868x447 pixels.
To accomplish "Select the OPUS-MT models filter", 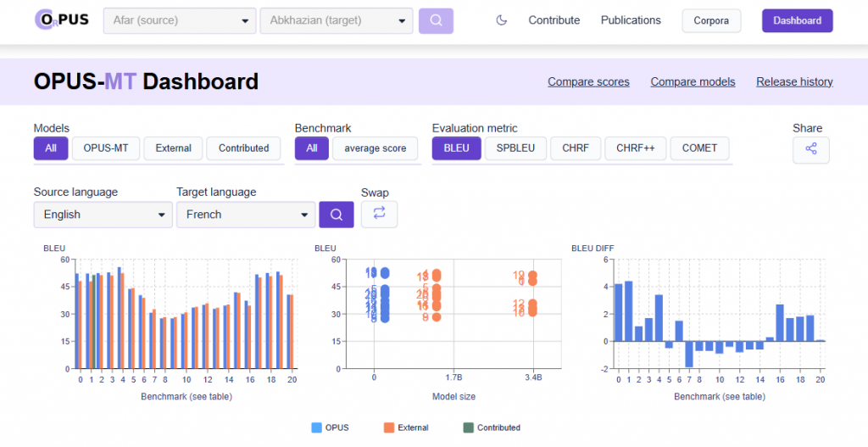I will point(106,148).
